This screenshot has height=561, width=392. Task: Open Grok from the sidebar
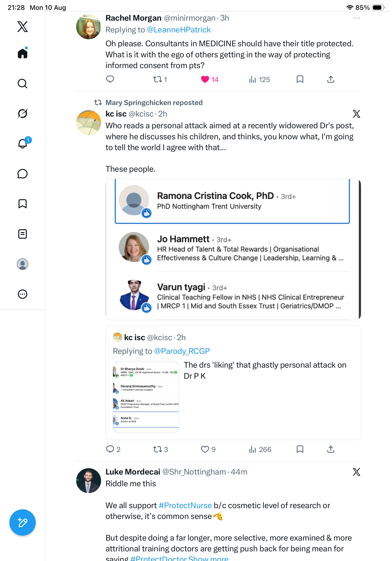(x=23, y=113)
